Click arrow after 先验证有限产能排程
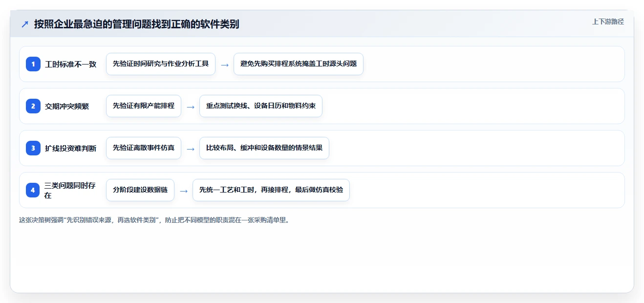 click(x=191, y=107)
